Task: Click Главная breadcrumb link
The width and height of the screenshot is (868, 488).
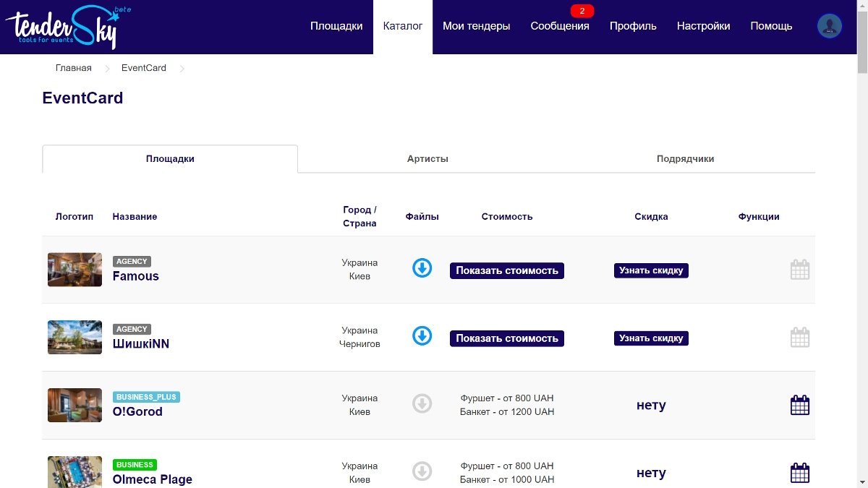Action: (73, 68)
